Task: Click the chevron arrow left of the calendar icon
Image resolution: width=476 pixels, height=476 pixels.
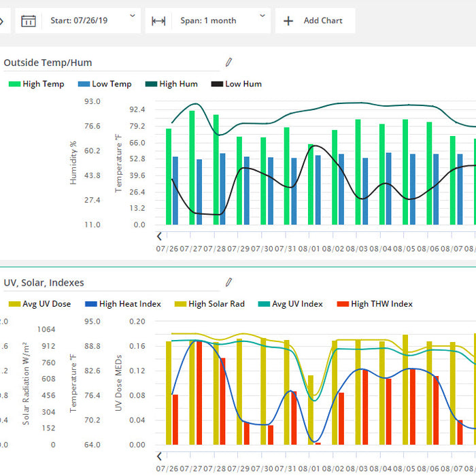Action: (x=2, y=21)
